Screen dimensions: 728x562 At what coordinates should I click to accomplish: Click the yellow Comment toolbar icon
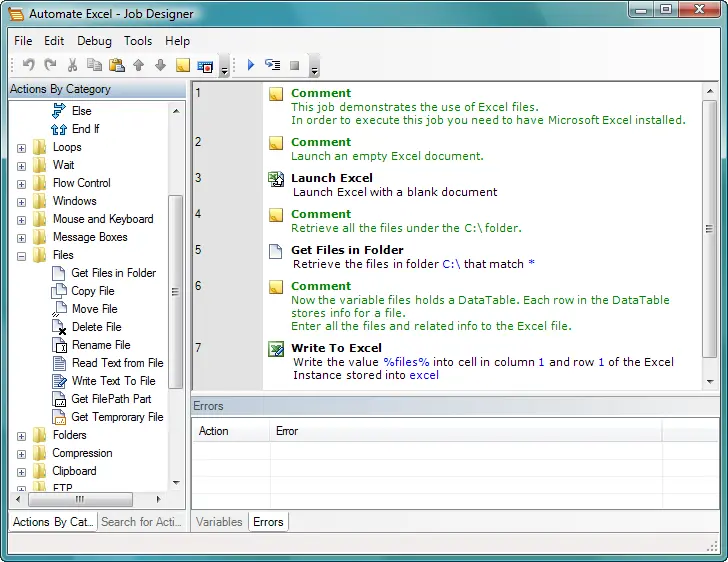(182, 65)
